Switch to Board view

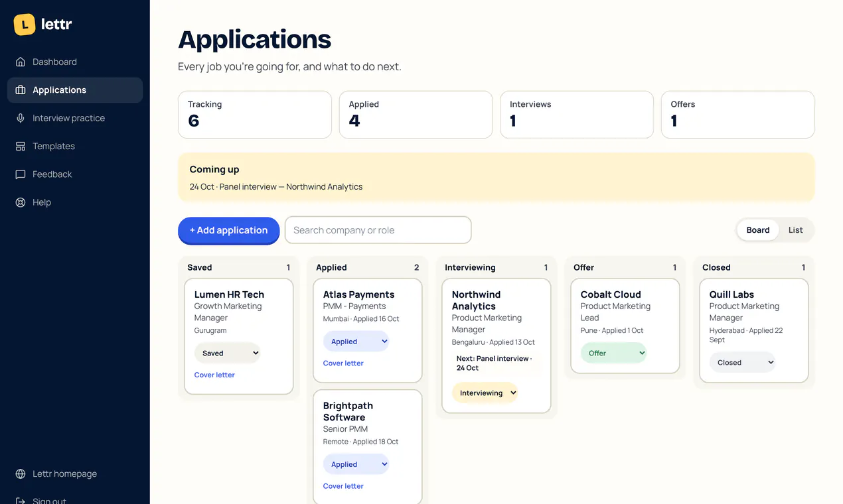pyautogui.click(x=758, y=230)
